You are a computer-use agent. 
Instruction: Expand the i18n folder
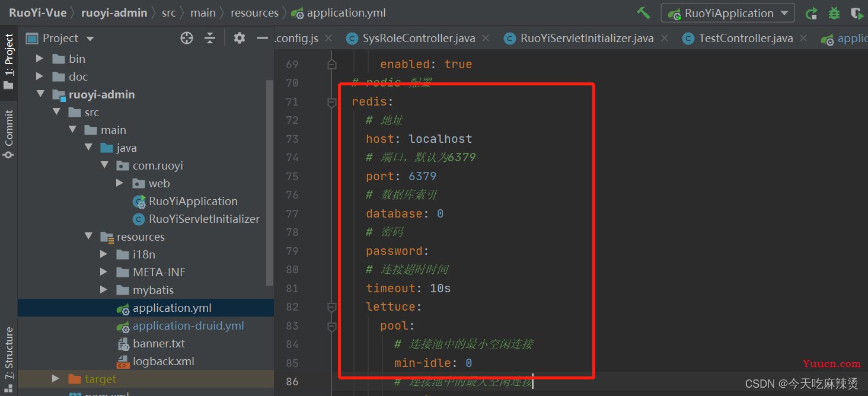[104, 254]
